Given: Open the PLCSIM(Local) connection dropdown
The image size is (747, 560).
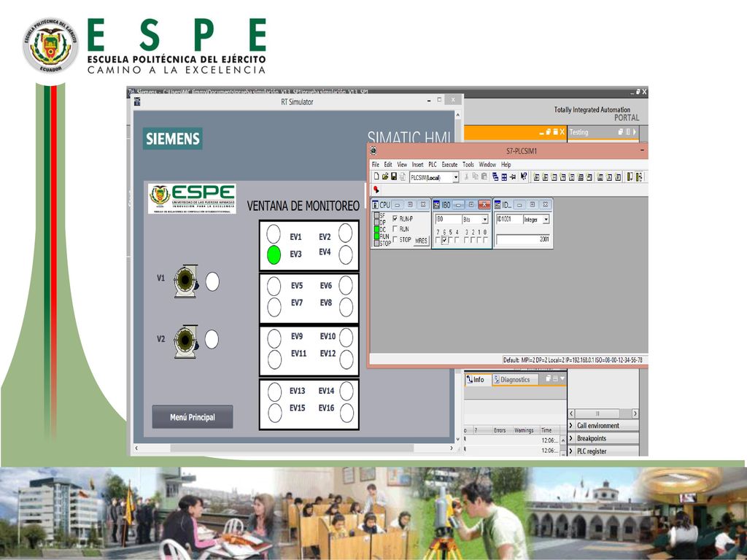Looking at the screenshot, I should (x=456, y=177).
